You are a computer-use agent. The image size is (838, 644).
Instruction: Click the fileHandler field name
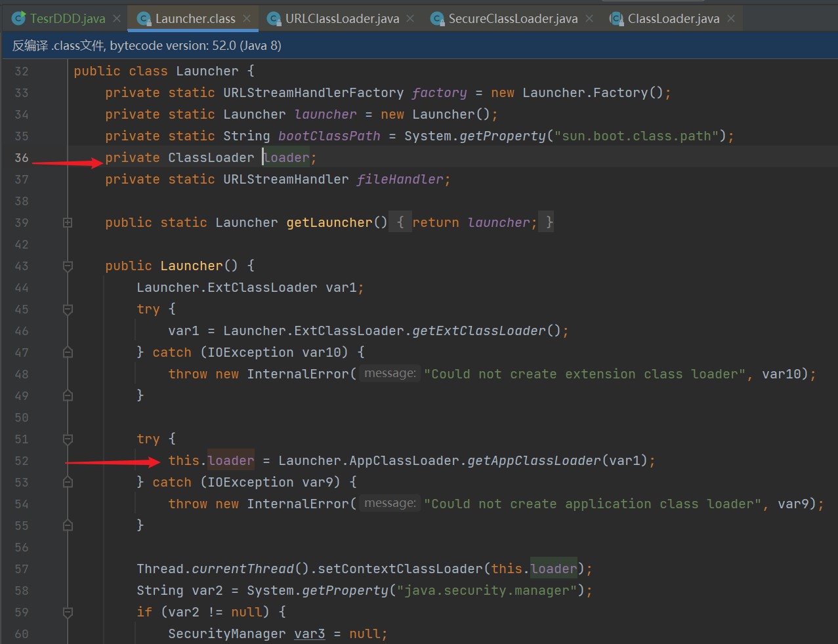(400, 179)
